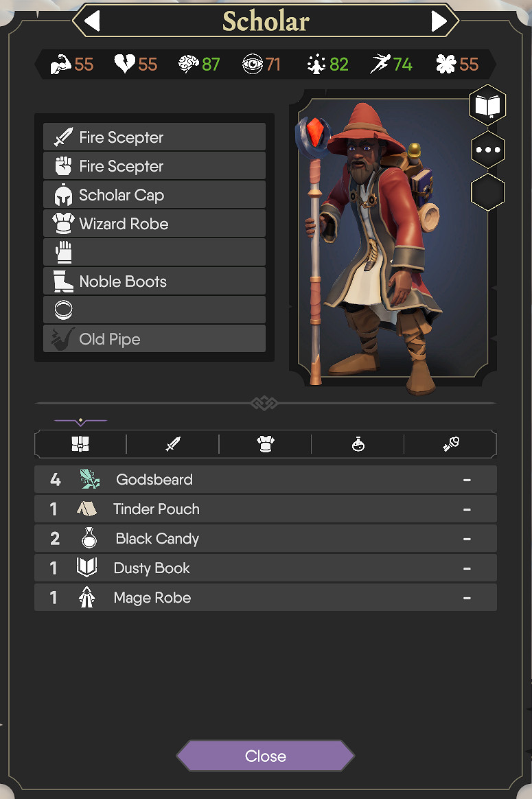Click the empty gloves equipment slot
The image size is (532, 799).
[154, 253]
